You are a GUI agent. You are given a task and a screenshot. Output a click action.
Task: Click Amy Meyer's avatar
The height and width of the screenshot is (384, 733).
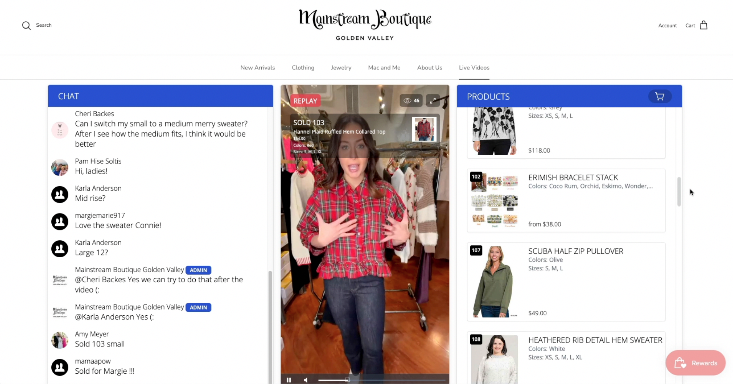[60, 340]
